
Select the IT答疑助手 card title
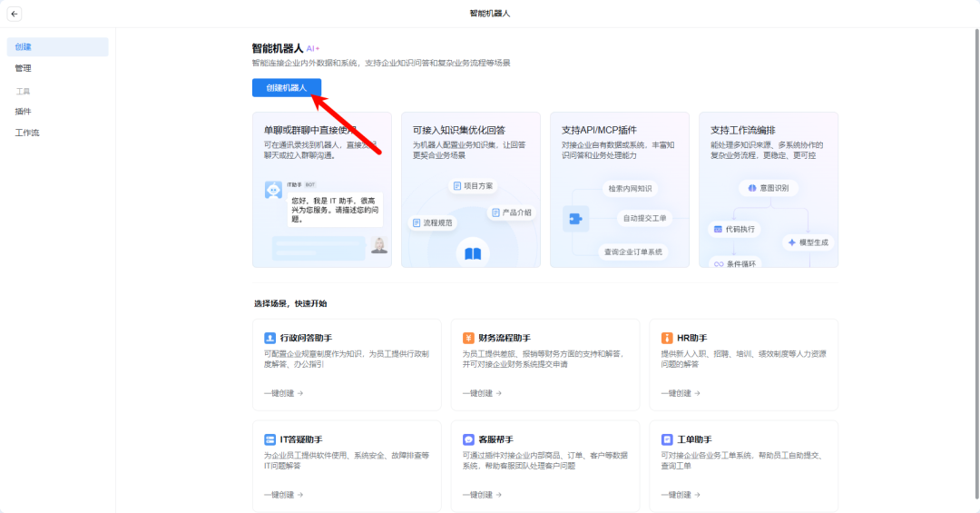(x=301, y=439)
